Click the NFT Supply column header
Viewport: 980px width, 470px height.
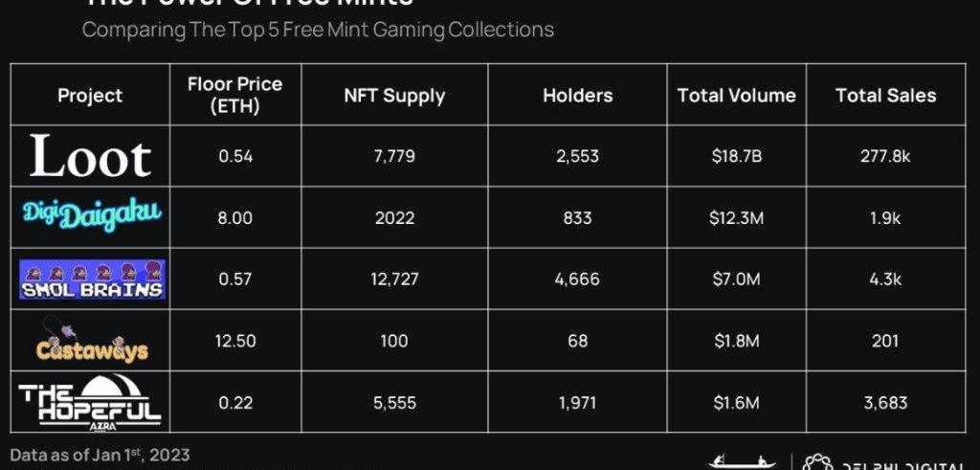click(x=394, y=95)
